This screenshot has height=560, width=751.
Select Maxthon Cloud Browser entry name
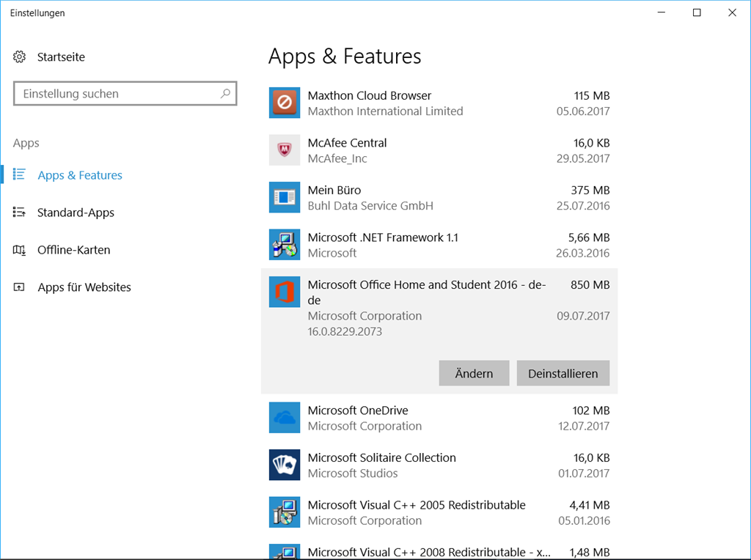[x=370, y=96]
